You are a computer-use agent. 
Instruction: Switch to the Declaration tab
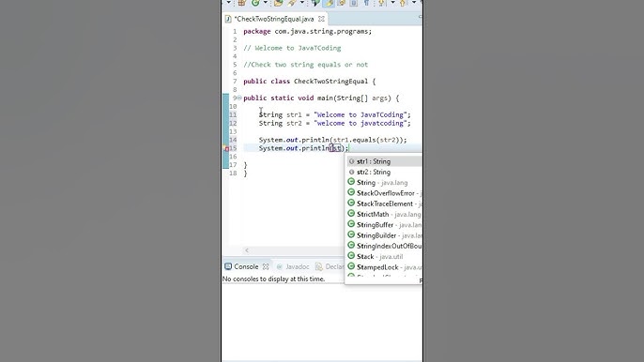point(330,266)
